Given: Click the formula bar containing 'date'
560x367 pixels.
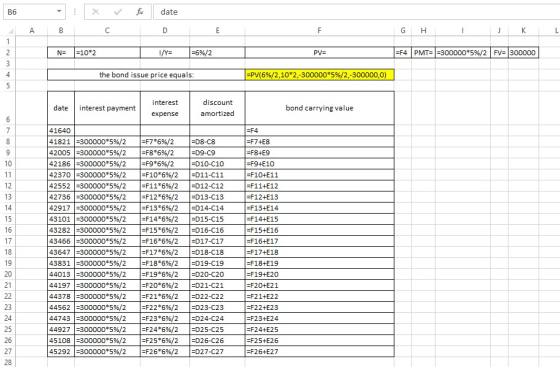Looking at the screenshot, I should click(x=356, y=12).
